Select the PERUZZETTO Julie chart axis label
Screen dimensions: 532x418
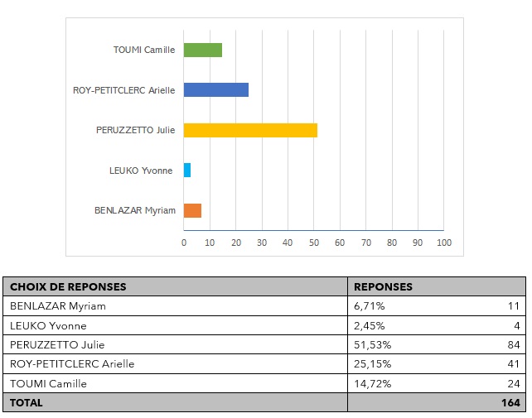coord(136,130)
